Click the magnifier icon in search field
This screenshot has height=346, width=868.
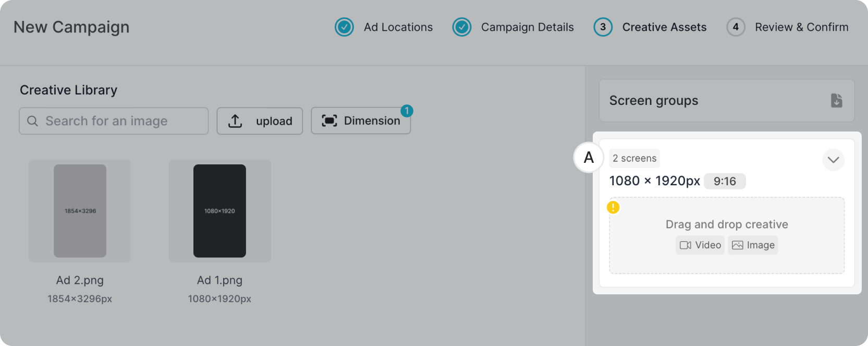coord(32,121)
